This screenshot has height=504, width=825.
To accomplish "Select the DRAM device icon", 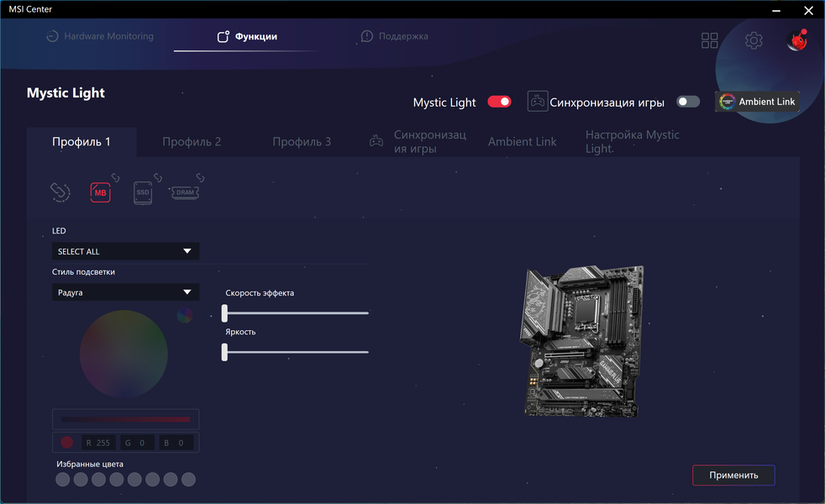I will point(185,192).
